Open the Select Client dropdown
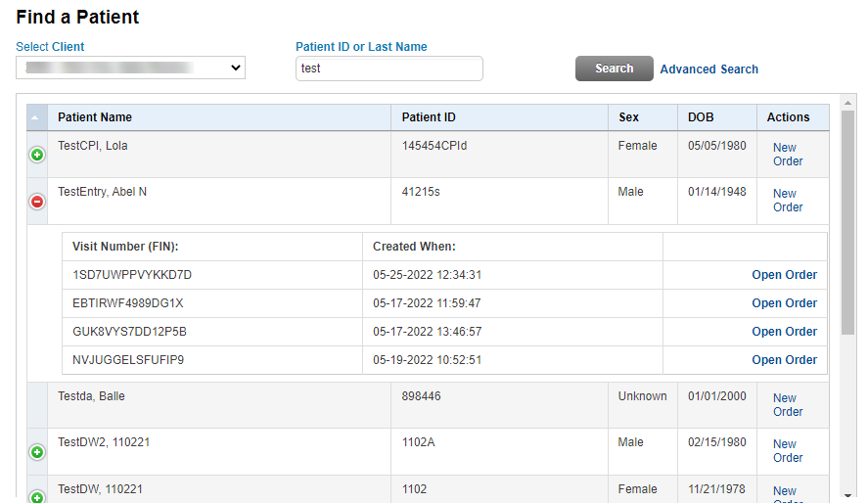 tap(130, 68)
